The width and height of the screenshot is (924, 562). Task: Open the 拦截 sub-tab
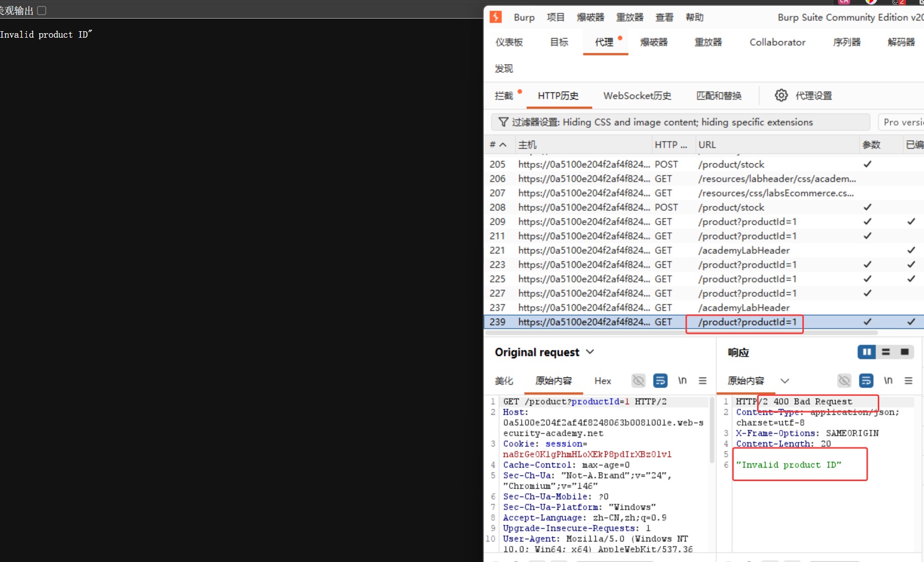[x=504, y=96]
